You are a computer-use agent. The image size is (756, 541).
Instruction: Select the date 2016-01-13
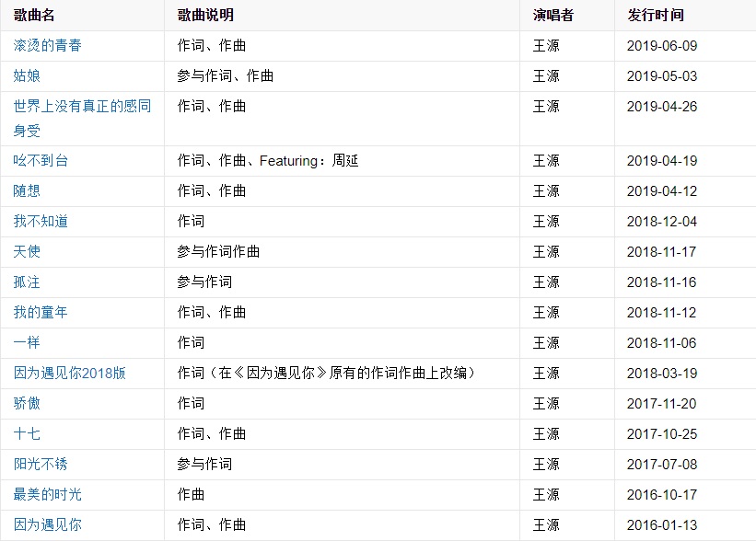[662, 524]
